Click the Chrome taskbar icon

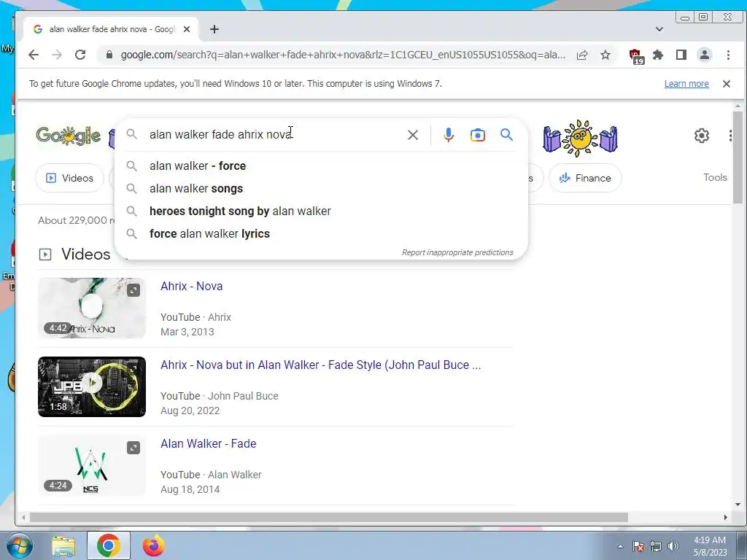[109, 545]
